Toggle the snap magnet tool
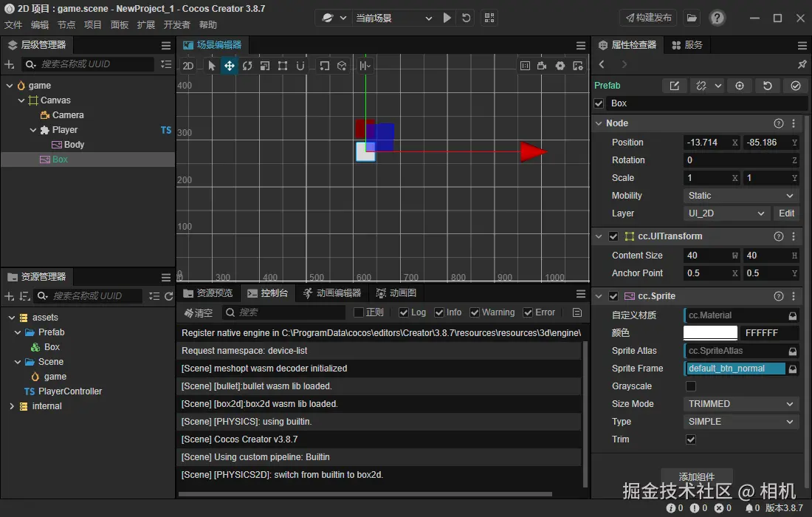 coord(300,66)
